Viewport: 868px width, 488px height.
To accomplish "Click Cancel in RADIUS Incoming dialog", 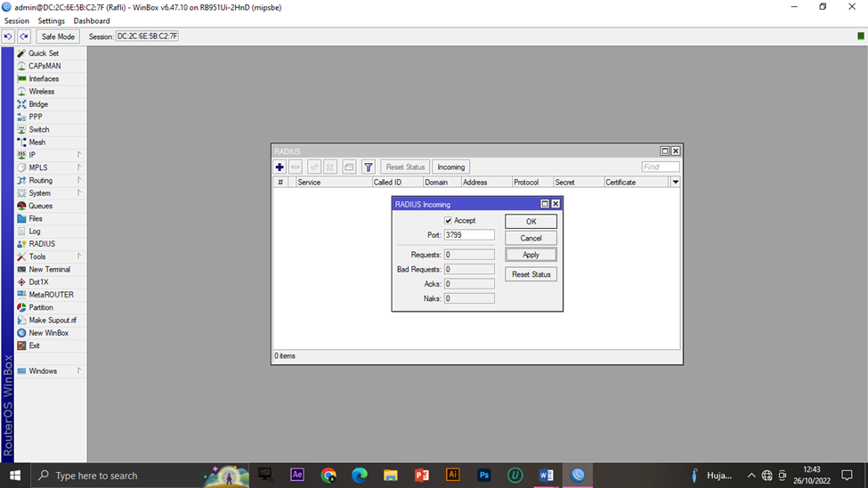I will point(531,238).
